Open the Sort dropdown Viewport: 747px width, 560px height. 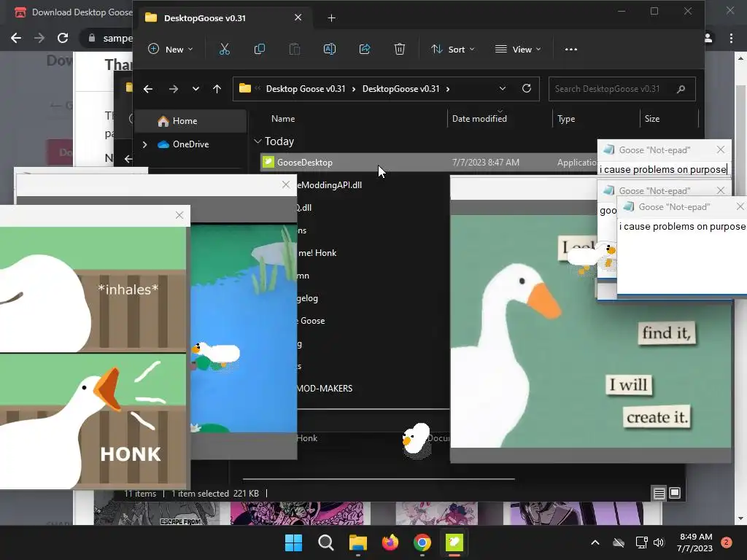point(452,49)
